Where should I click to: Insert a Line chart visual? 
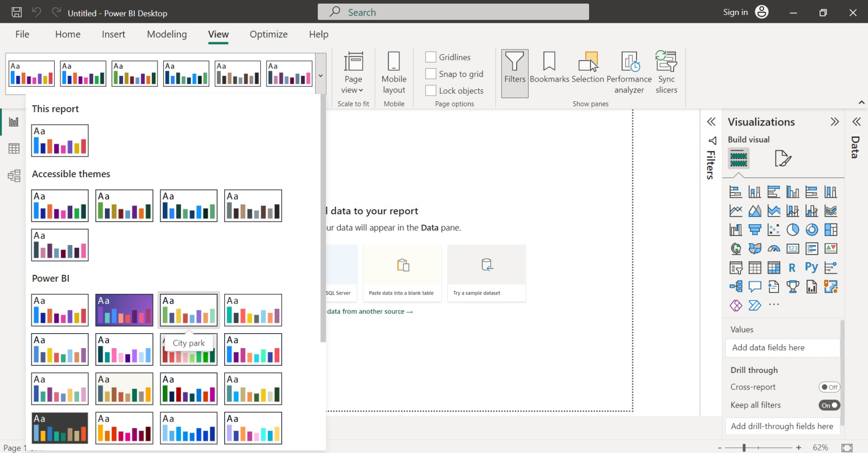[736, 211]
